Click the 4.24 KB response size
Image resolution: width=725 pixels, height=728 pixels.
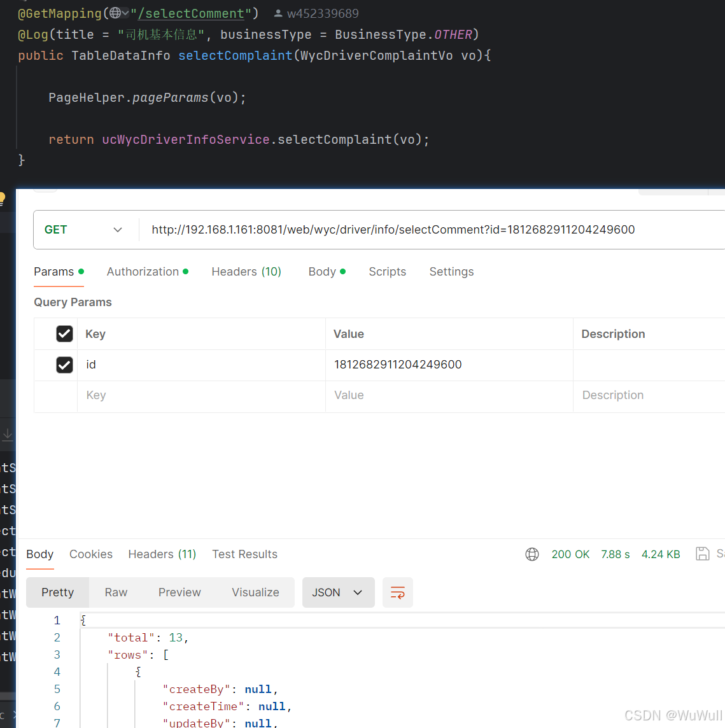pos(661,554)
